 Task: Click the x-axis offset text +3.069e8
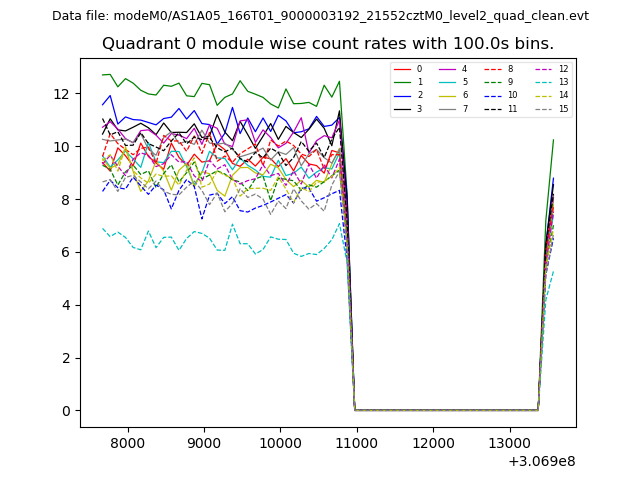[x=542, y=461]
